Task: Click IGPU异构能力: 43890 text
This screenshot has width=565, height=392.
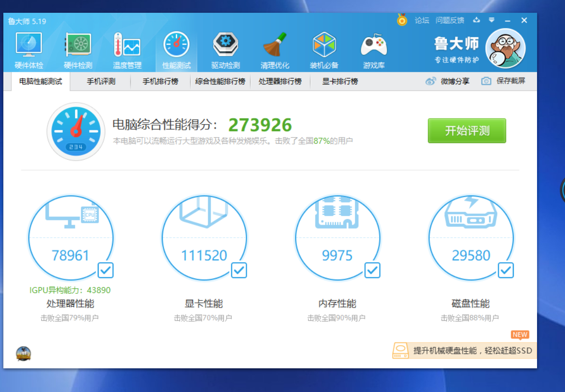Action: pyautogui.click(x=70, y=290)
